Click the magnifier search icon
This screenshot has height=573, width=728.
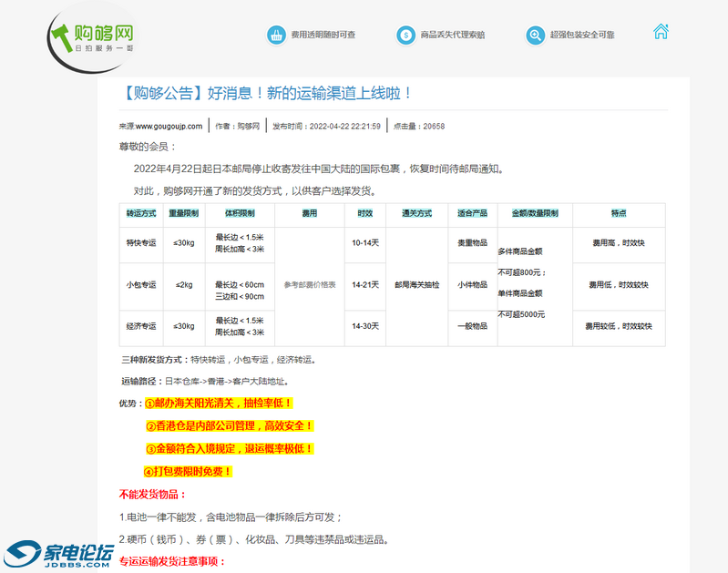point(535,35)
